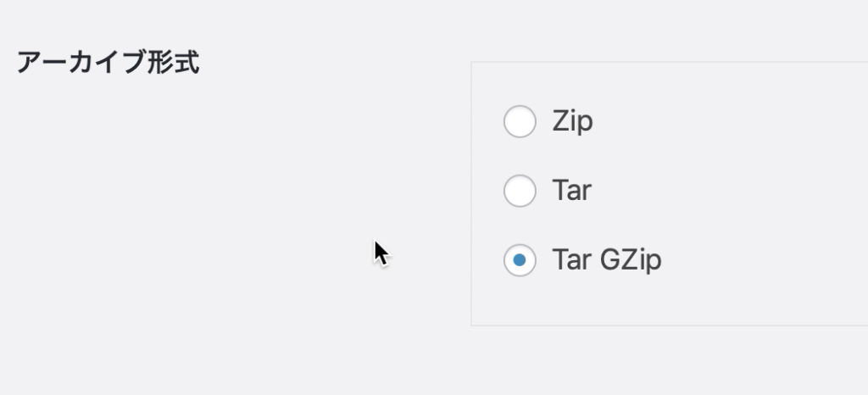Click the letter "Z" of the Zip label
Viewport: 868px width, 395px height.
point(561,121)
